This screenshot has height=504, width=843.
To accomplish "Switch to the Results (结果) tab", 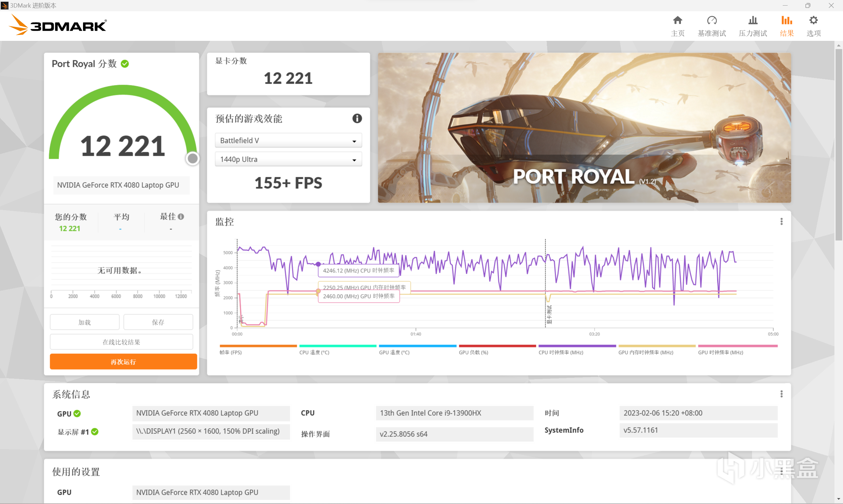I will (786, 25).
